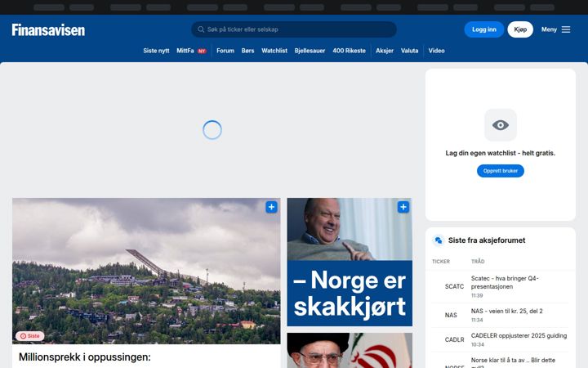Click the red Siste badge
This screenshot has height=368, width=588.
click(29, 336)
